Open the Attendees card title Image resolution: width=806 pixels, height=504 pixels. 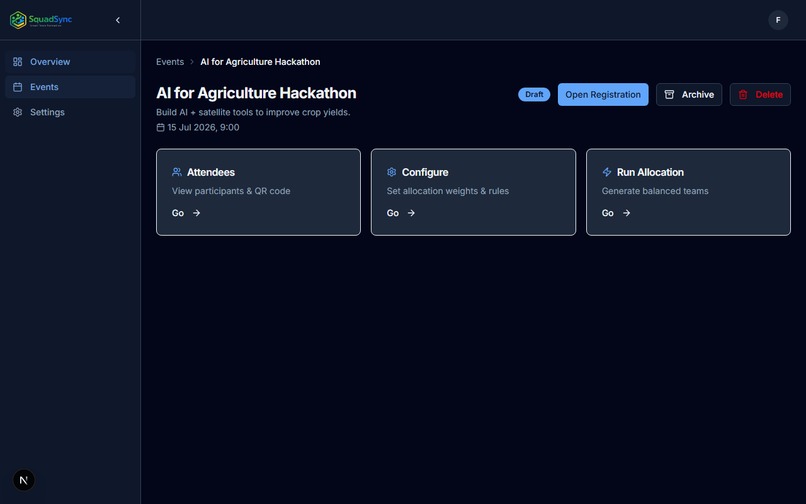[211, 172]
